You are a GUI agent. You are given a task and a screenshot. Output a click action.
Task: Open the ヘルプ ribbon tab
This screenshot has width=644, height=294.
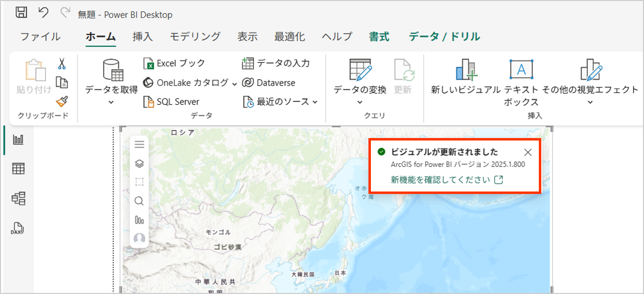(x=337, y=37)
